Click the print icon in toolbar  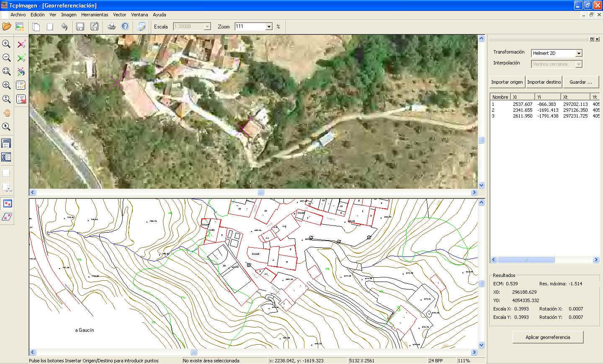tap(111, 27)
